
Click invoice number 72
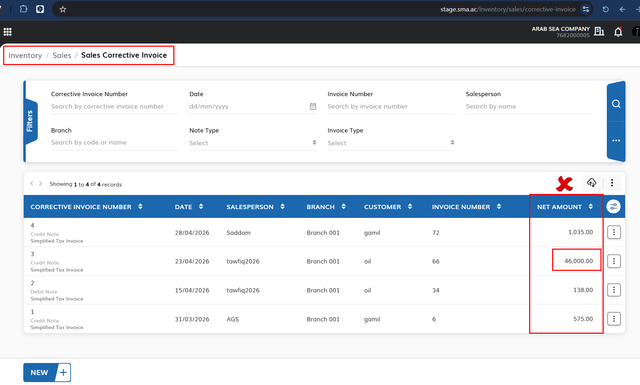(436, 233)
